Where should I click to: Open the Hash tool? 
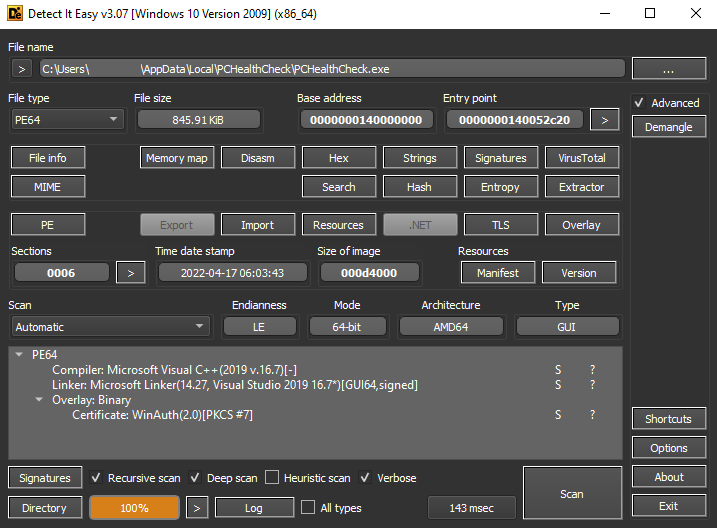pyautogui.click(x=420, y=187)
